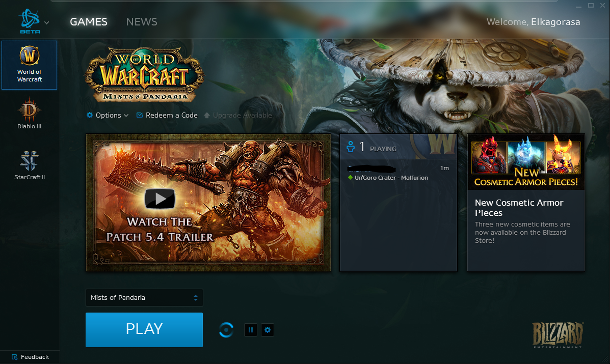Viewport: 610px width, 364px height.
Task: Open game settings via the gear icon
Action: coord(267,330)
